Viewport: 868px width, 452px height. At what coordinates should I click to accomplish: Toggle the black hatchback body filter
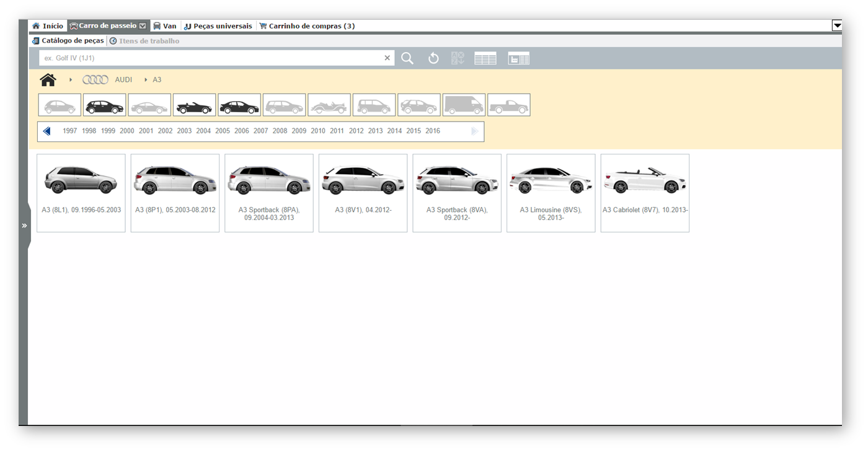tap(105, 105)
